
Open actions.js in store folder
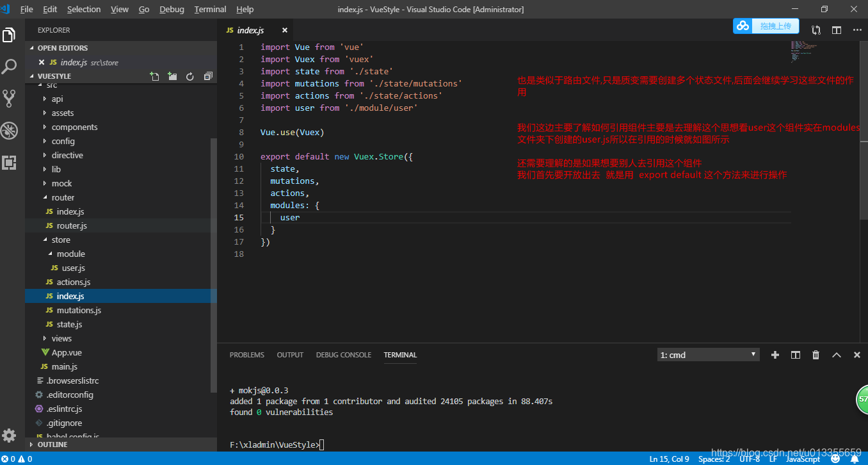pos(121,282)
